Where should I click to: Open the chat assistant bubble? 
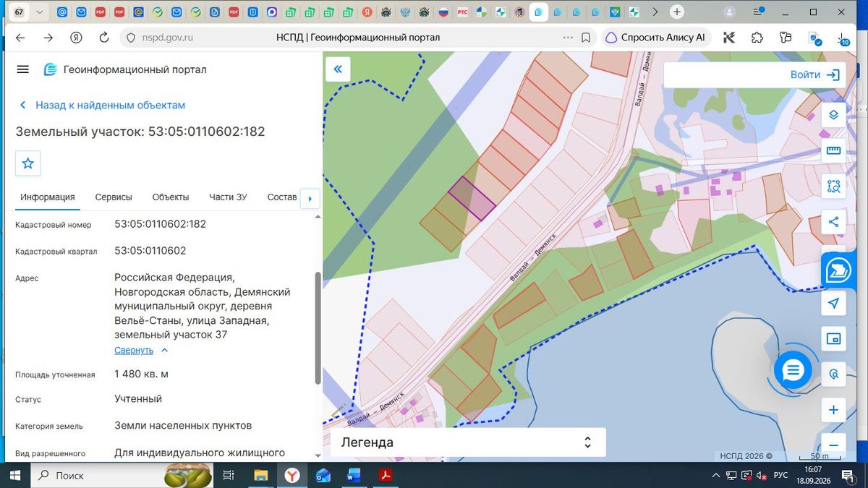793,371
